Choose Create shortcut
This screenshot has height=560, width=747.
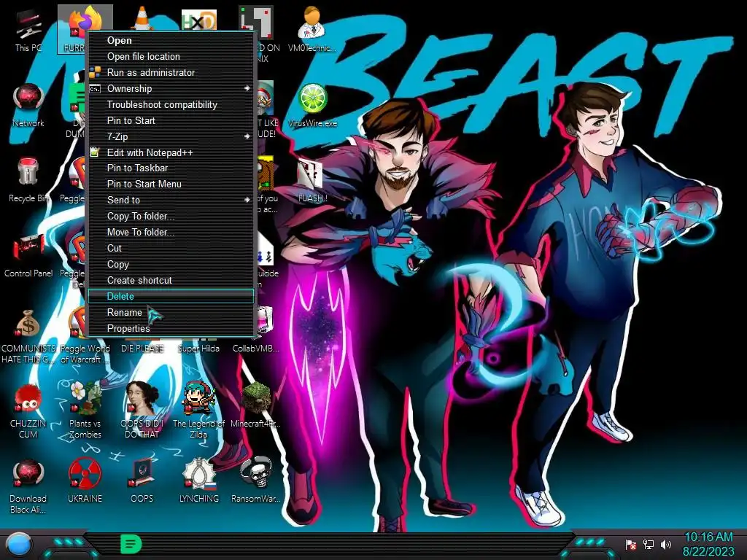tap(171, 280)
